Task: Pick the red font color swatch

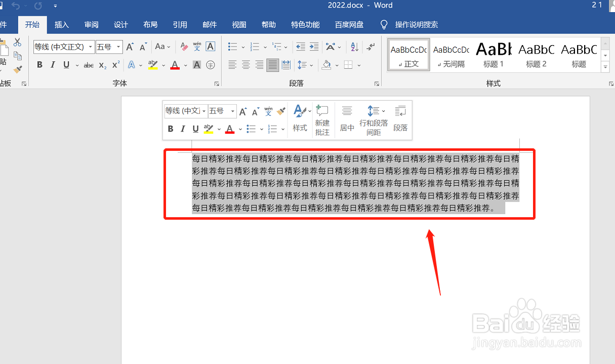Action: point(176,67)
